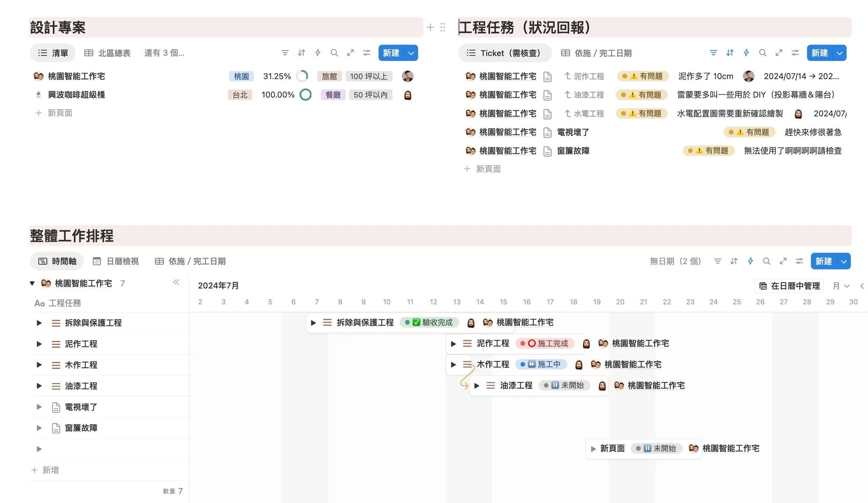Open search in the 整體工作排程 timeline
Screen dimensions: 868x503
(x=767, y=261)
